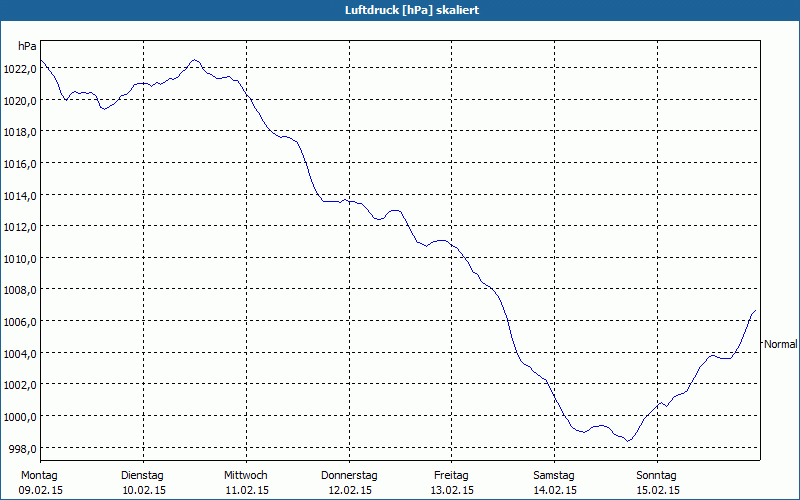Click the date 12.02.15
This screenshot has width=800, height=500.
349,491
